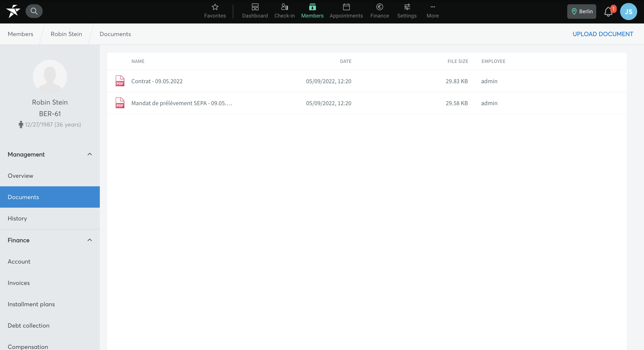
Task: Click birthdate 12/27/1987 text
Action: pyautogui.click(x=53, y=125)
